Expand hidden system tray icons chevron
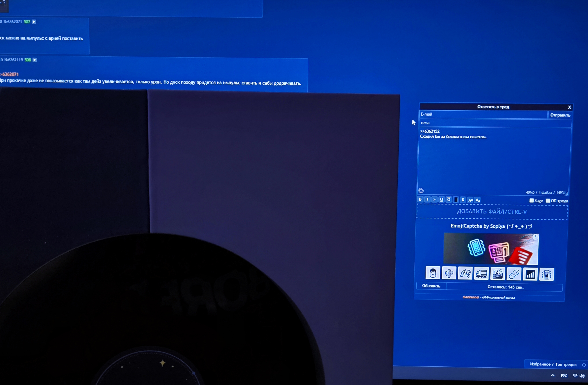The image size is (588, 385). [553, 375]
